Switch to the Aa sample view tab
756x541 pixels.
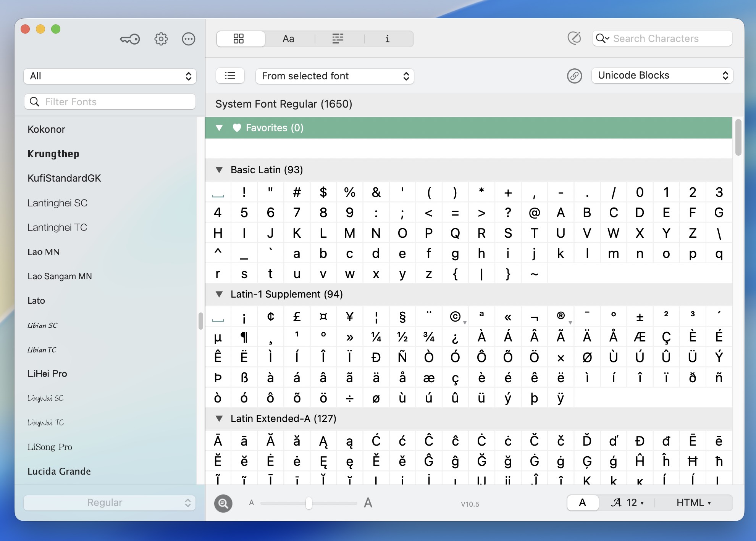coord(289,39)
